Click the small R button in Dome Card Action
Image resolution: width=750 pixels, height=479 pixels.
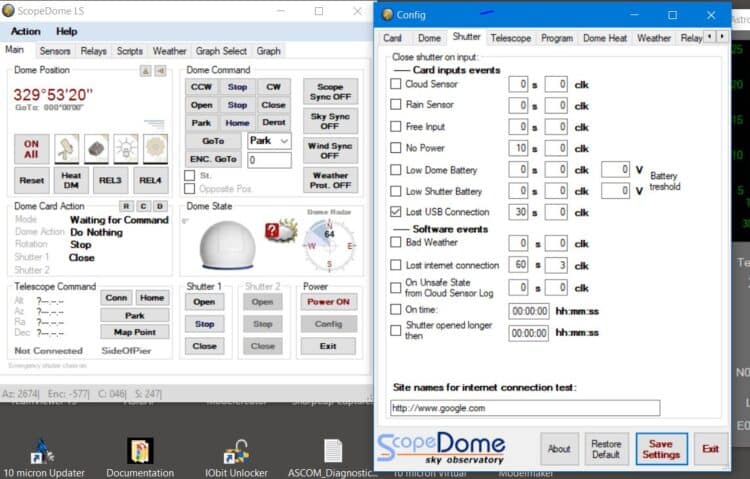[x=126, y=206]
